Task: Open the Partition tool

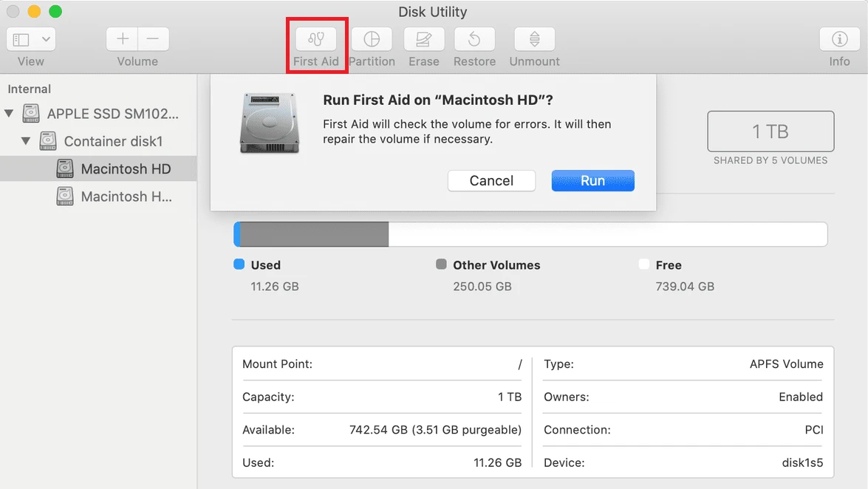Action: pos(372,38)
